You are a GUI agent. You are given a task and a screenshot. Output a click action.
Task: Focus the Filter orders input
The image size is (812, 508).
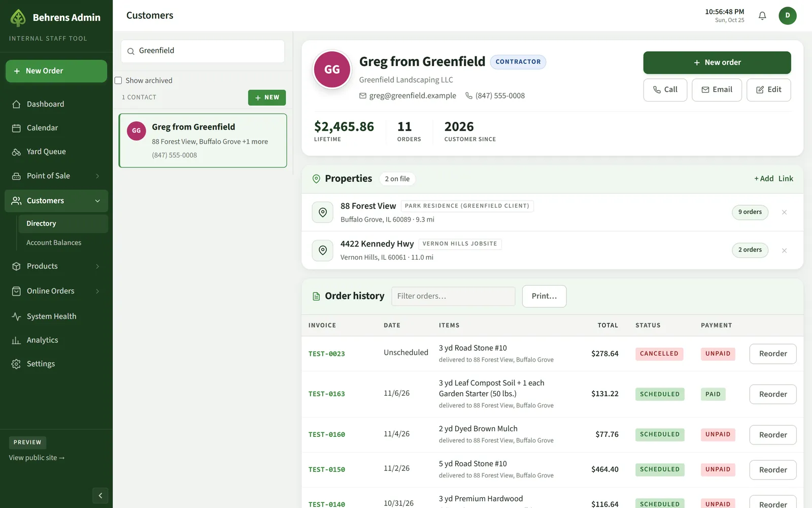coord(453,296)
